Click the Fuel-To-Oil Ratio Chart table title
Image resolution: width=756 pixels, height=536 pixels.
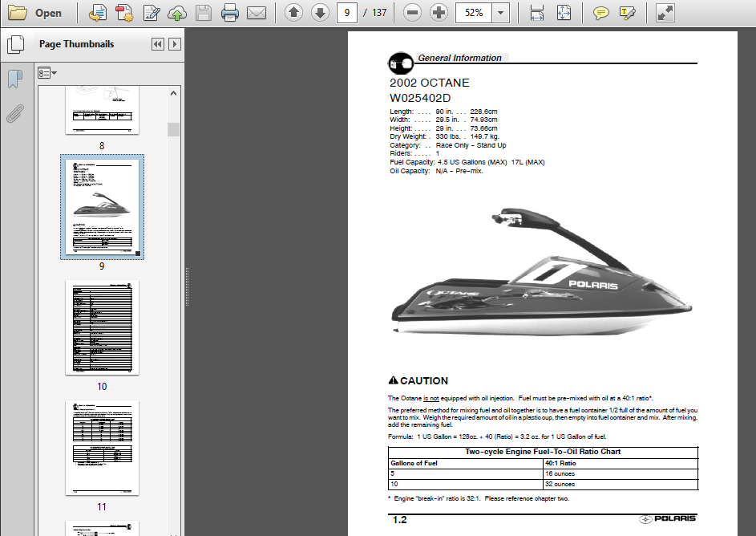543,452
